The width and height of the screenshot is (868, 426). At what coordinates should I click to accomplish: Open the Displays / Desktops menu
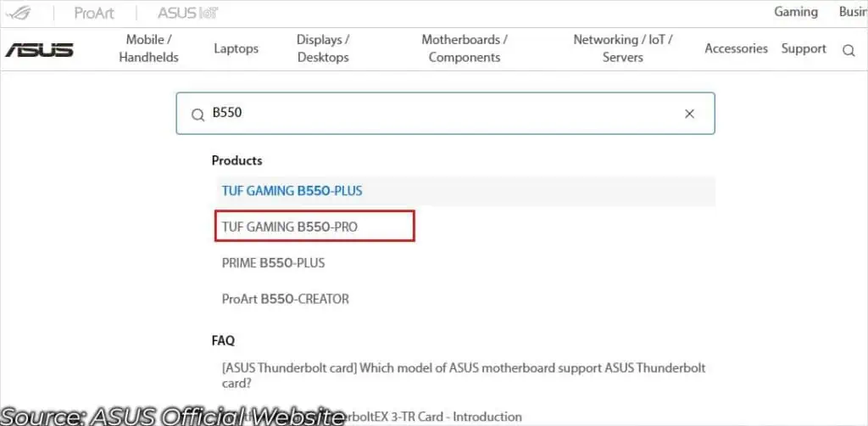point(323,48)
